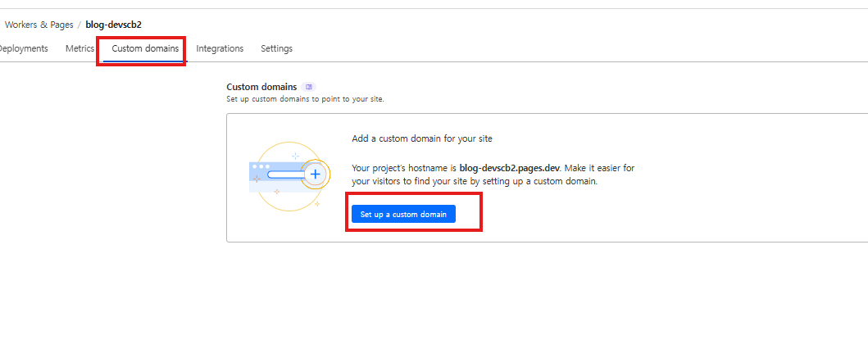Click the Custom domains section heading
868x340 pixels.
click(261, 87)
